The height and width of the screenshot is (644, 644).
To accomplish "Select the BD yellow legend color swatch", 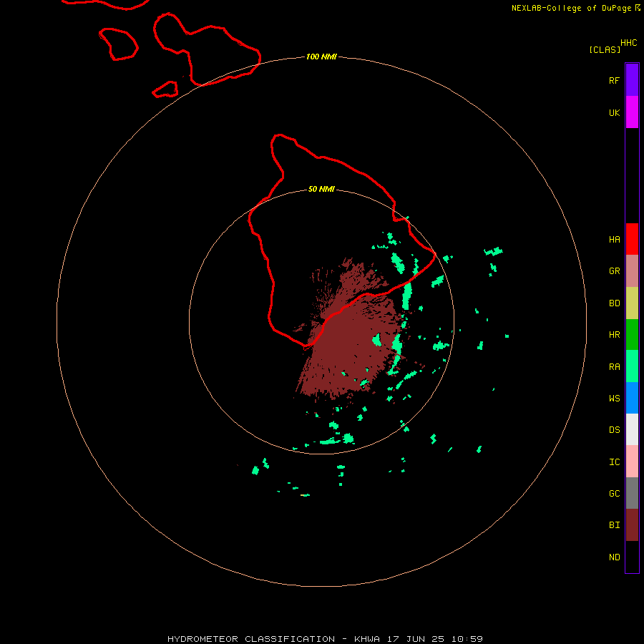I will tap(632, 303).
